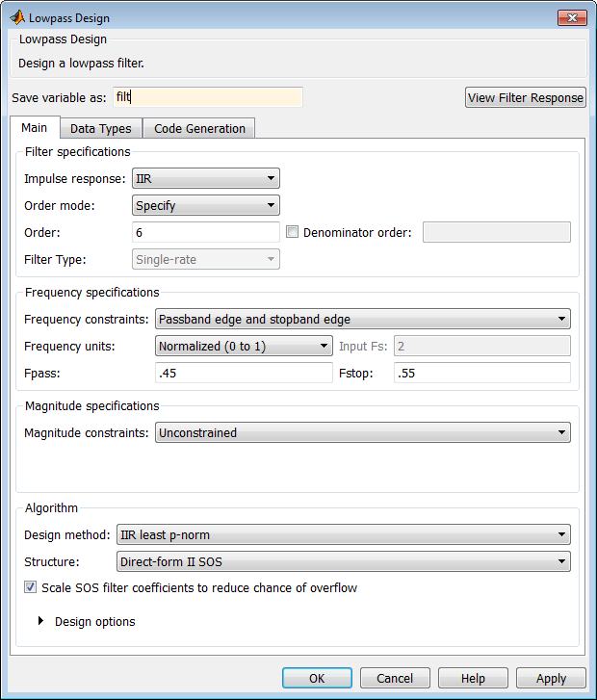
Task: Open the Frequency constraints dropdown
Action: (362, 319)
